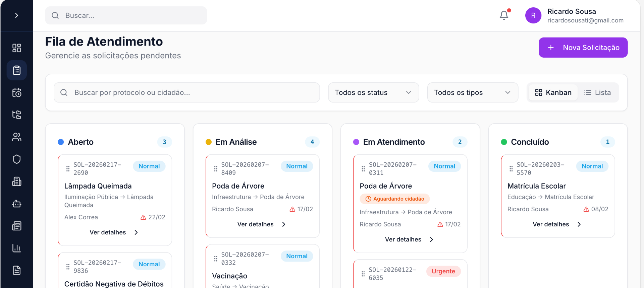
Task: Click the Ricardo Sousa avatar circle
Action: click(x=533, y=15)
